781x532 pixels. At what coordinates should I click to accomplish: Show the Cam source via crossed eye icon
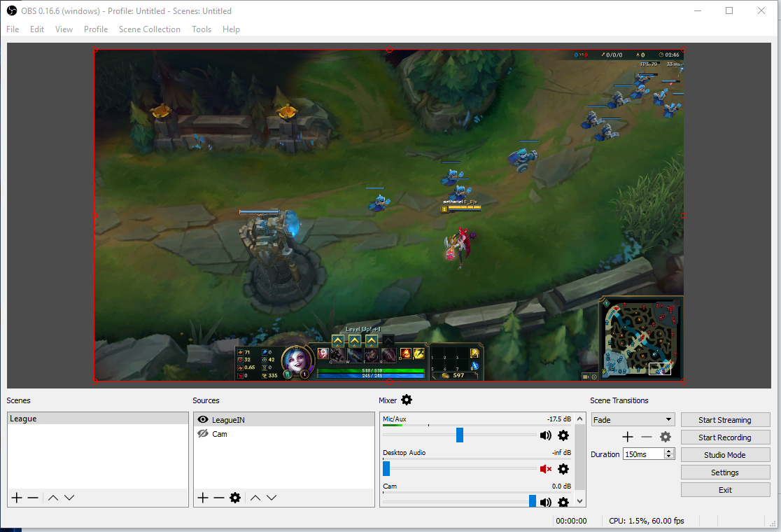tap(203, 433)
